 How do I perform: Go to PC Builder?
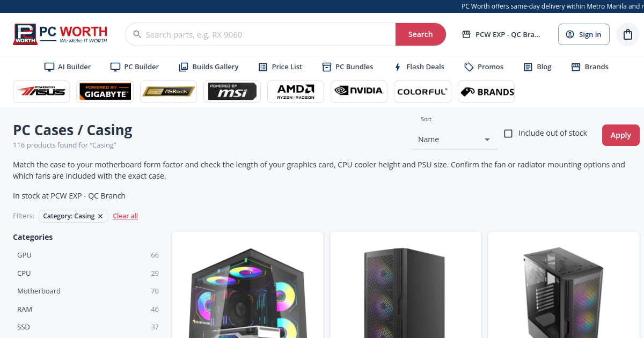click(135, 67)
